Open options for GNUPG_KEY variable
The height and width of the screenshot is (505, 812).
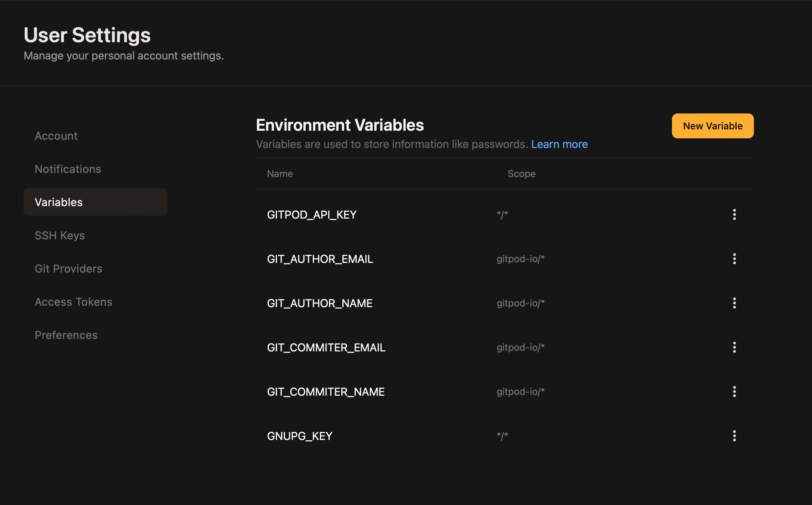pyautogui.click(x=735, y=435)
